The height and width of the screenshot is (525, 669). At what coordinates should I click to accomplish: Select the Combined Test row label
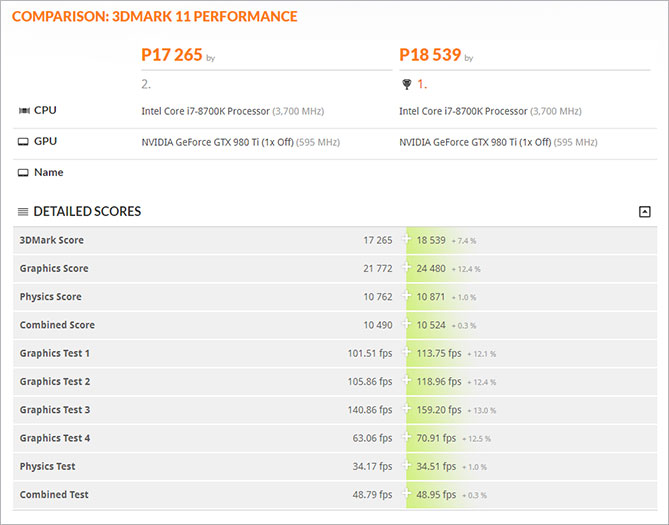pos(54,494)
